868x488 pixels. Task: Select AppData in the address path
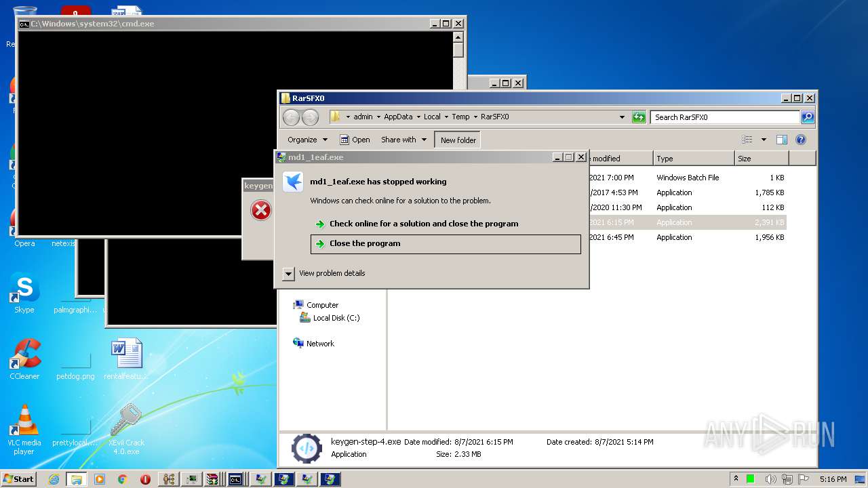pyautogui.click(x=398, y=117)
